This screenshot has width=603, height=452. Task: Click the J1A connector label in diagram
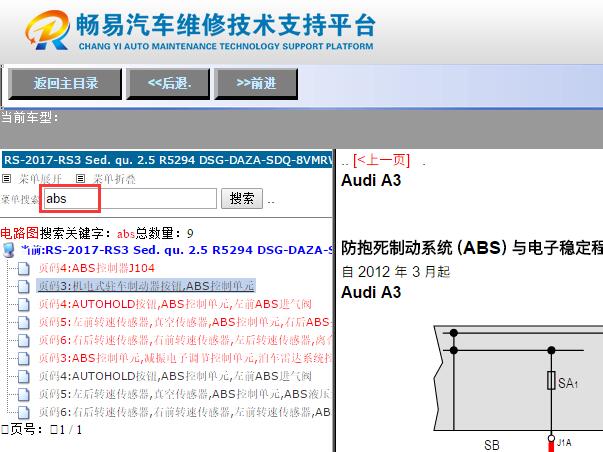[x=564, y=443]
